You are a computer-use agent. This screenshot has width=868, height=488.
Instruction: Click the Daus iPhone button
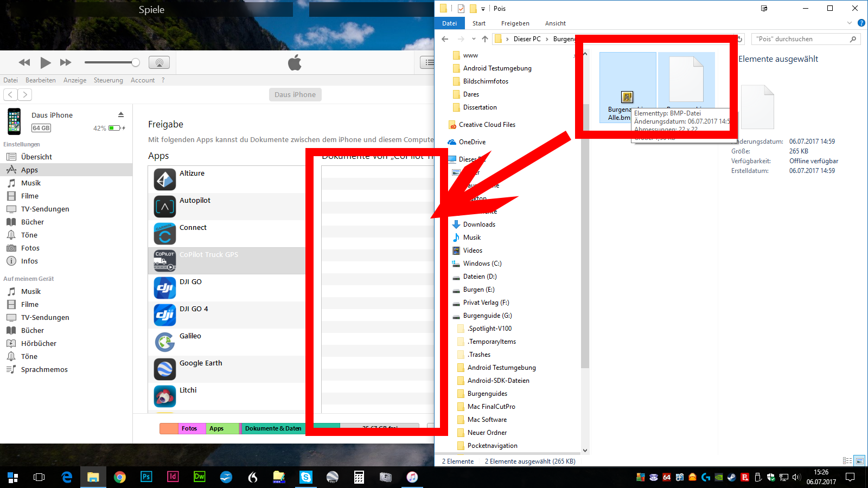295,94
